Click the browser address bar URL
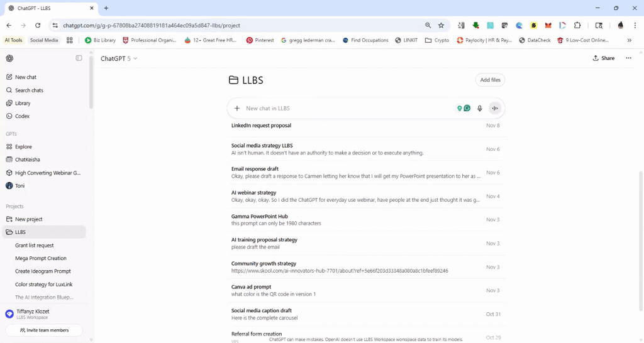Viewport: 644px width, 343px height. point(152,25)
